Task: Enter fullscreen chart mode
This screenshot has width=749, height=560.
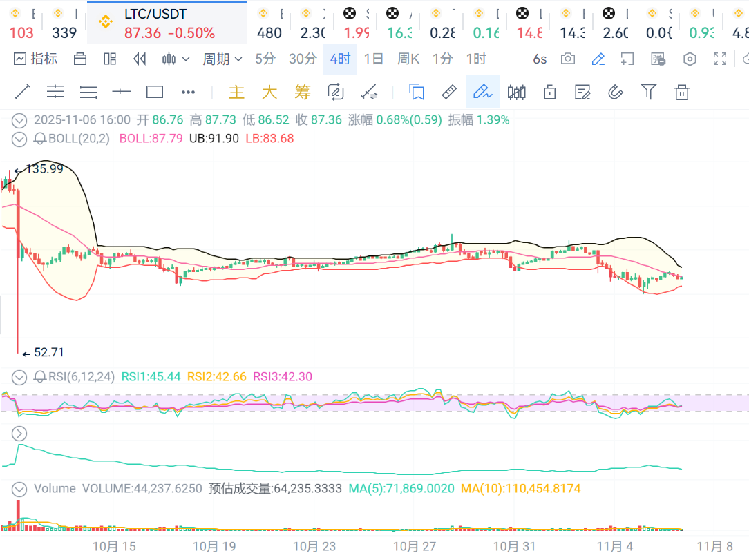Action: coord(719,59)
